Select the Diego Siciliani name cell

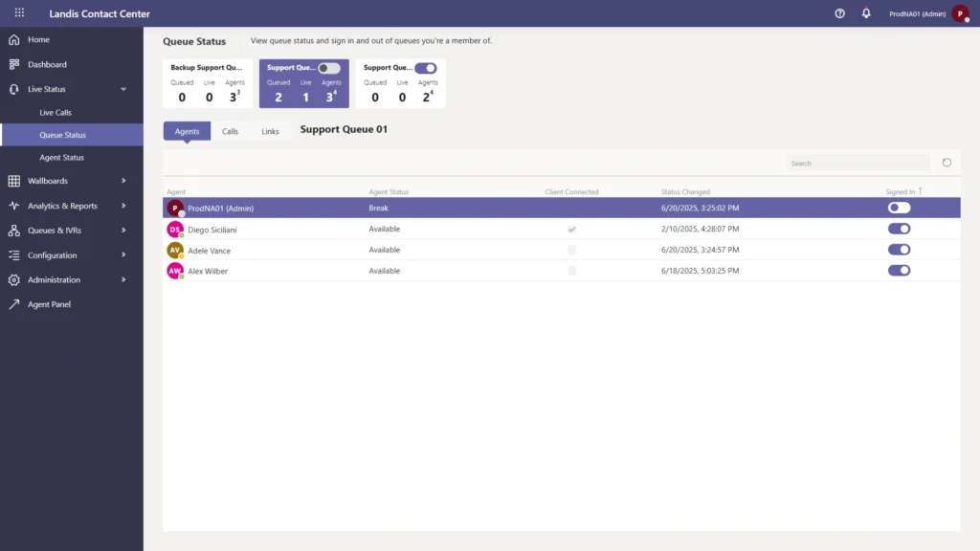pyautogui.click(x=212, y=230)
